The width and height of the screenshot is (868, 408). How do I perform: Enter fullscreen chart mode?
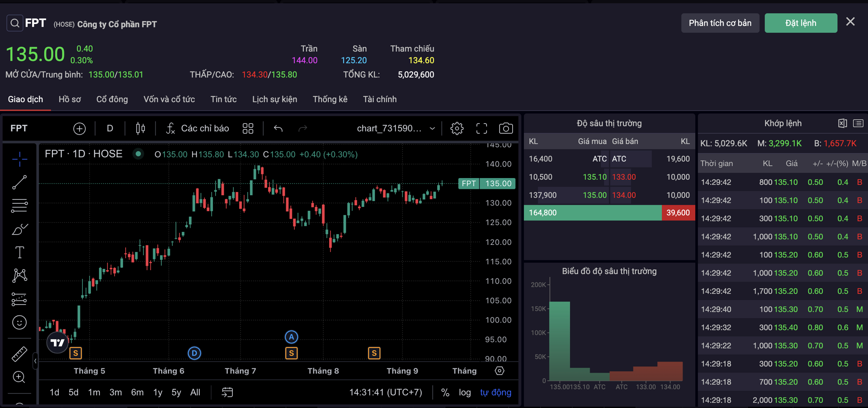click(481, 129)
